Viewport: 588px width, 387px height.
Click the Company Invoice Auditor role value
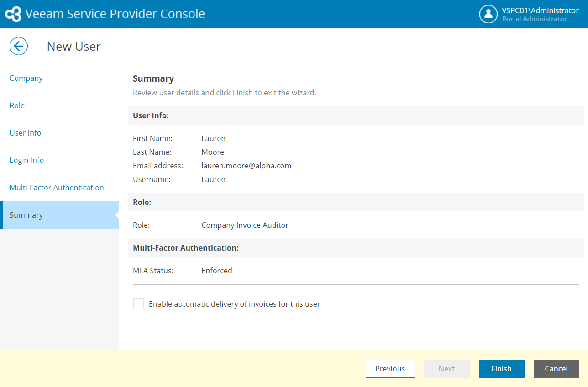pyautogui.click(x=245, y=225)
